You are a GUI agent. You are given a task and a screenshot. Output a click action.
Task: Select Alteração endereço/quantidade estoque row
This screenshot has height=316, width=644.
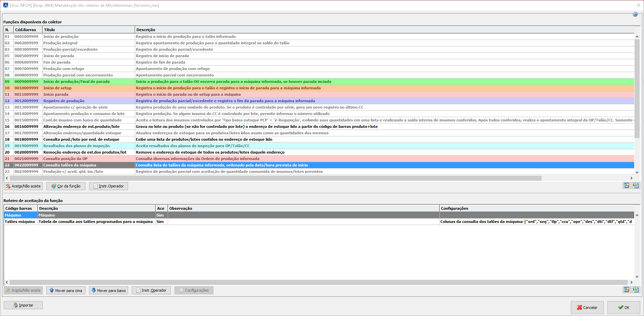319,133
